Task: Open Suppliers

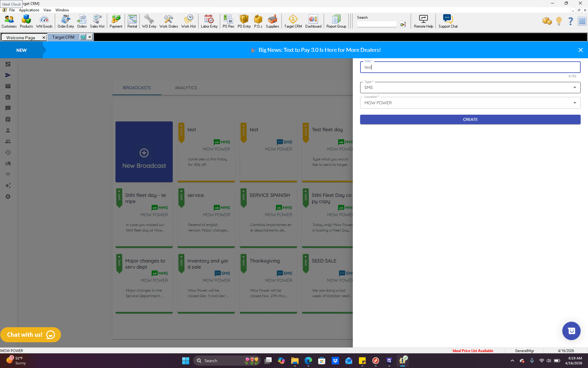Action: coord(272,21)
